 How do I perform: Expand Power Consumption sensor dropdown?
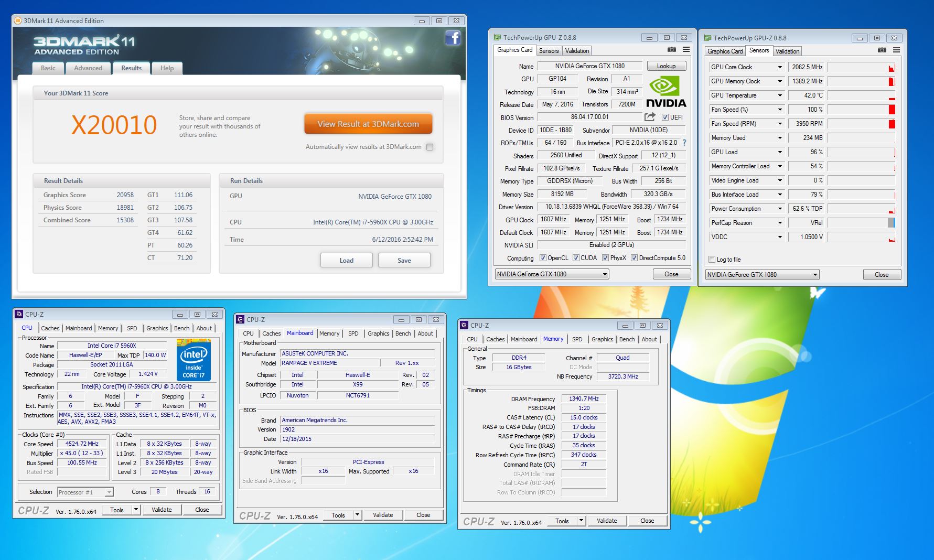point(780,209)
